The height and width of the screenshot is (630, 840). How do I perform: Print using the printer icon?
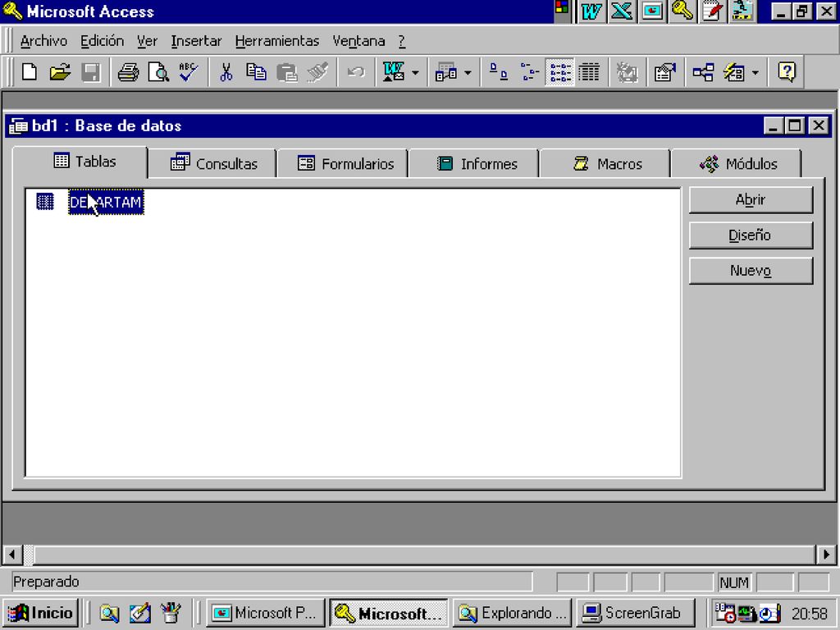pyautogui.click(x=128, y=72)
